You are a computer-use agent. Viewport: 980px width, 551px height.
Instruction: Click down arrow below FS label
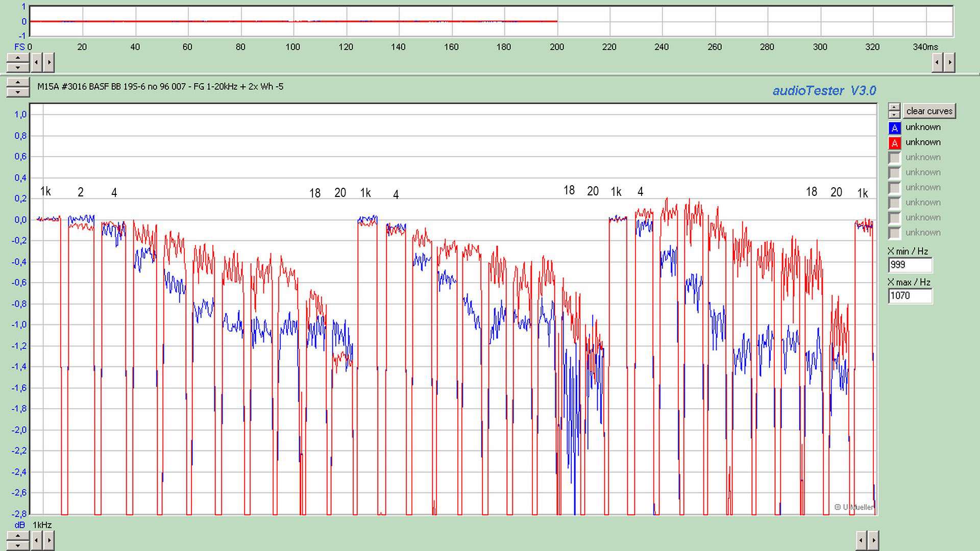[18, 67]
